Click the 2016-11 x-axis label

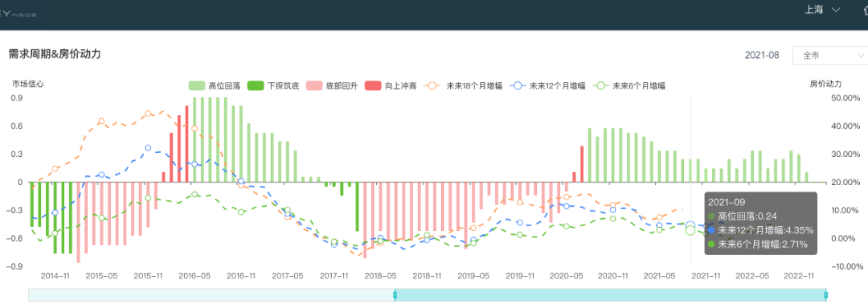[x=241, y=275]
